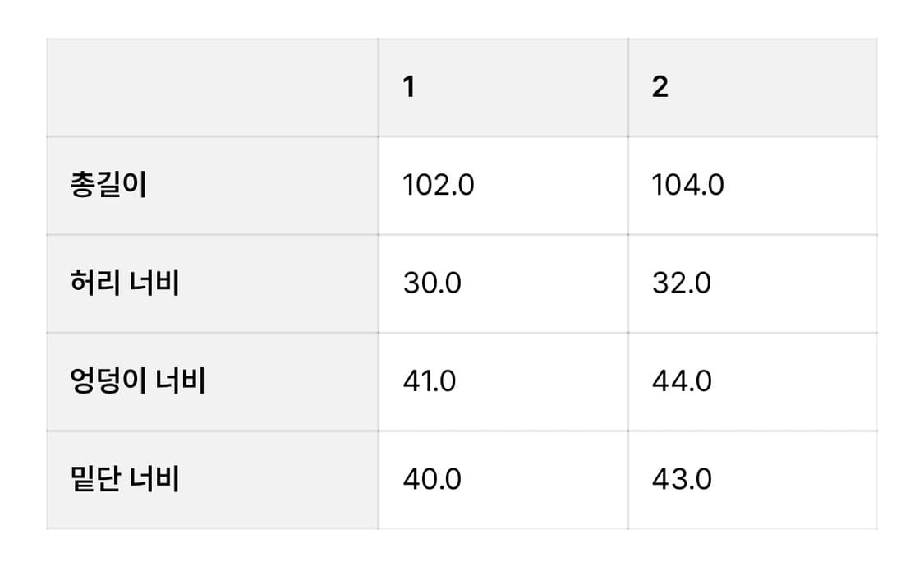Select size 1's 총길이 measurement

tap(439, 186)
